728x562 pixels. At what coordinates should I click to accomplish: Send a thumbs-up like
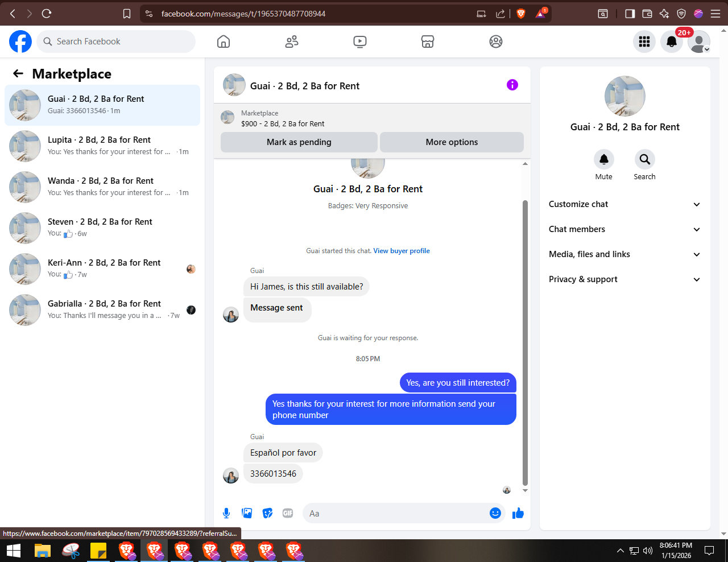[x=518, y=513]
